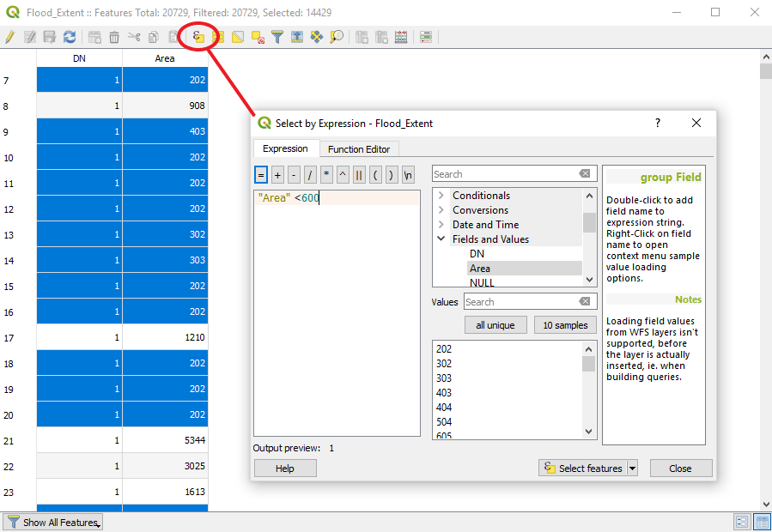This screenshot has width=772, height=532.
Task: Click the function Search field
Action: click(x=507, y=174)
